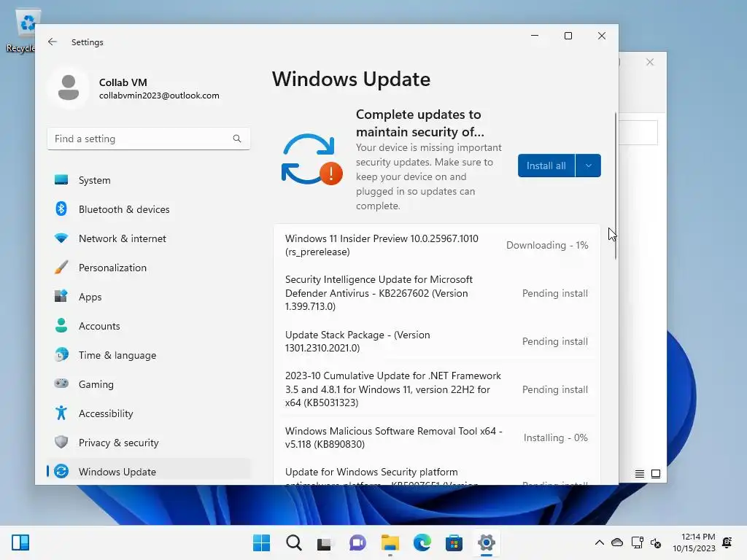This screenshot has height=560, width=747.
Task: Click the Time & language clock icon
Action: (61, 355)
